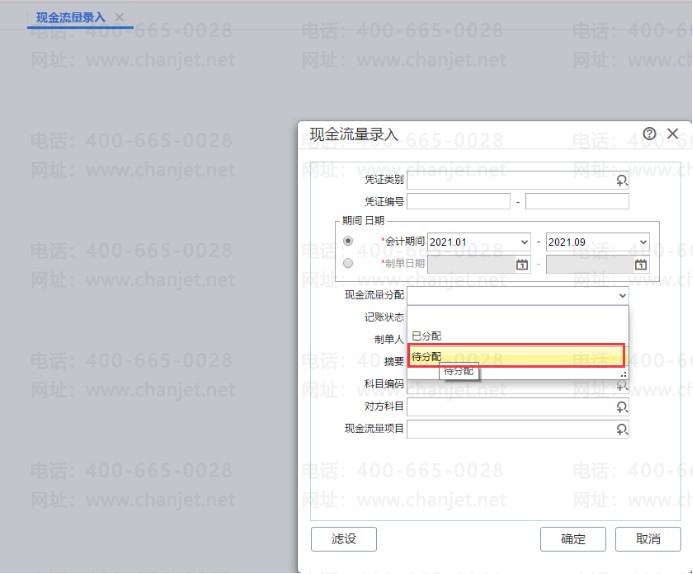Select the 会计期间 radio button
Screen dimensions: 693x574
tap(348, 241)
